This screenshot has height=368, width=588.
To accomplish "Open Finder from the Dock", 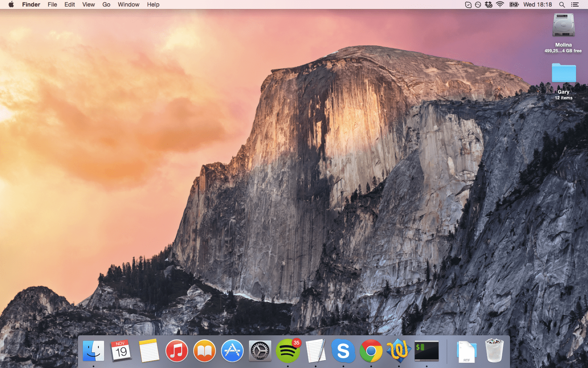I will [x=94, y=351].
